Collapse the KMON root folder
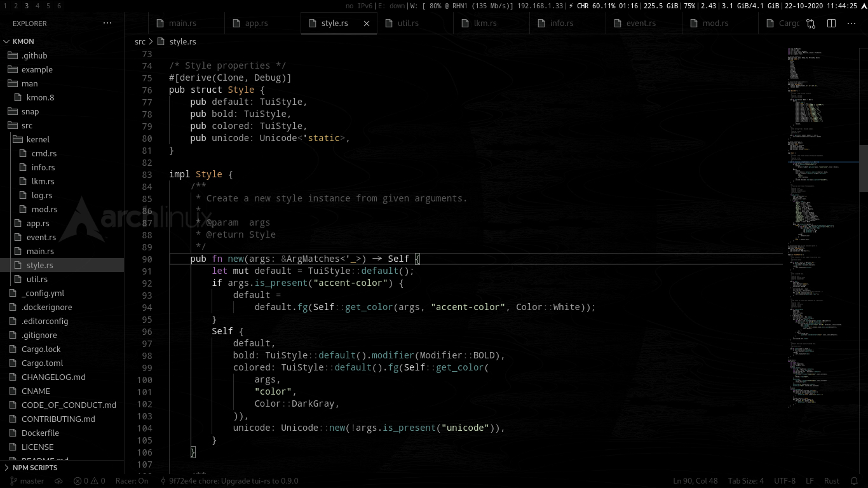The width and height of the screenshot is (868, 488). (x=6, y=41)
